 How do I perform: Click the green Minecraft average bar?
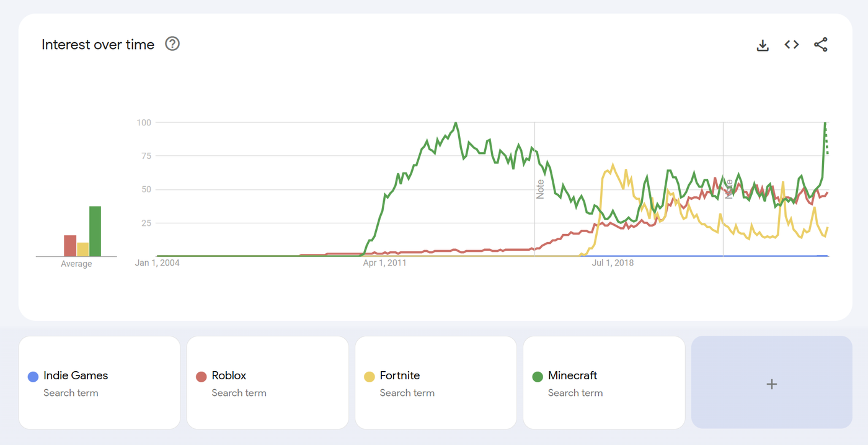pyautogui.click(x=95, y=231)
